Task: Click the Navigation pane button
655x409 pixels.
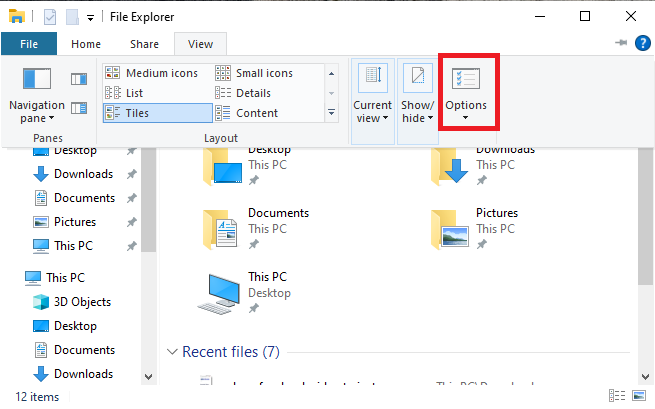Action: click(37, 93)
